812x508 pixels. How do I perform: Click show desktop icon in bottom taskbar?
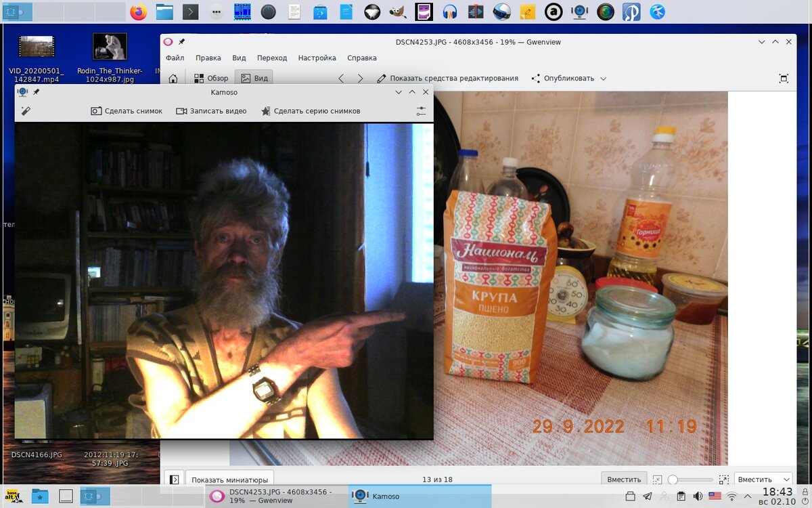pos(66,496)
